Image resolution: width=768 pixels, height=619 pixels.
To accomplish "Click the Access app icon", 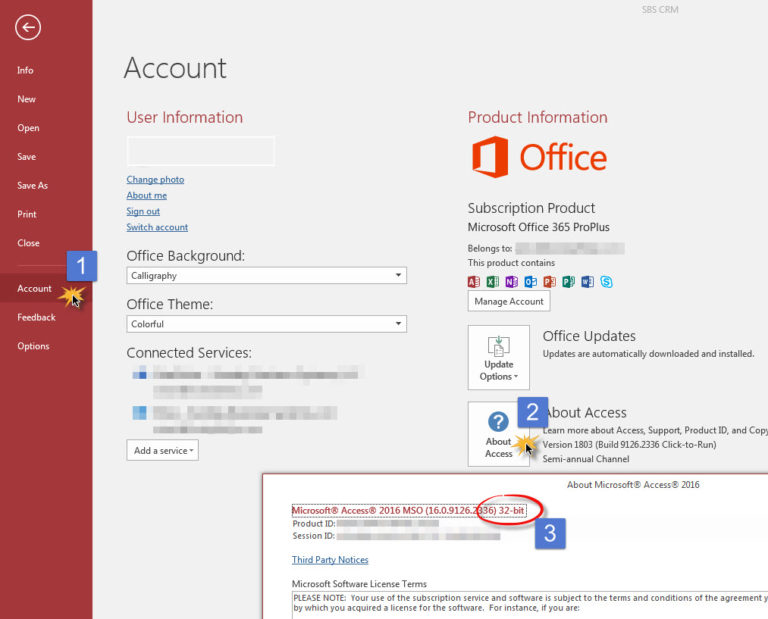I will coord(474,282).
